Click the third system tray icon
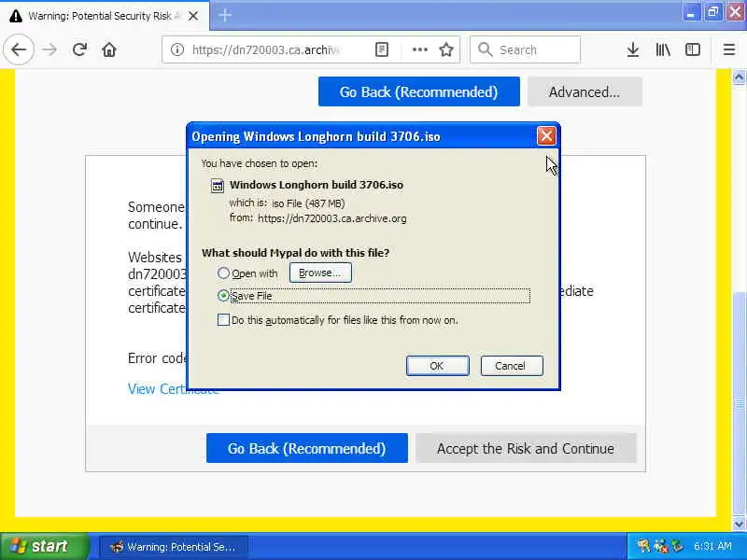This screenshot has height=560, width=747. tap(676, 546)
